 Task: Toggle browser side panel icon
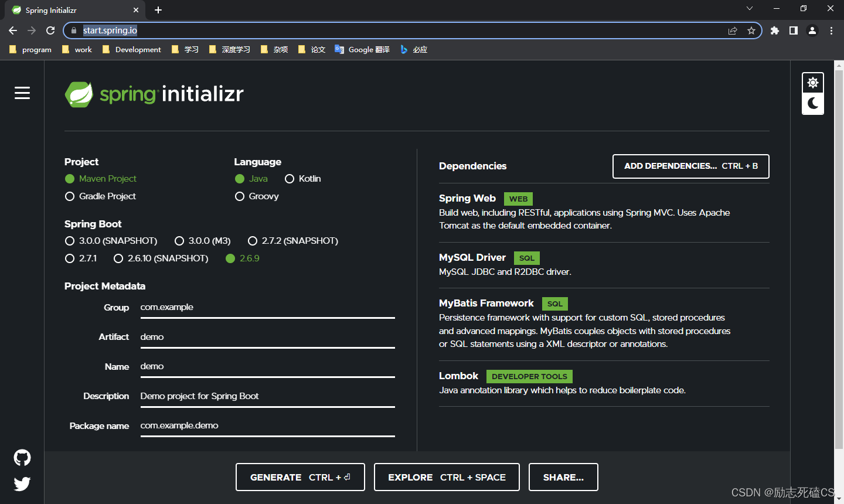pos(794,30)
